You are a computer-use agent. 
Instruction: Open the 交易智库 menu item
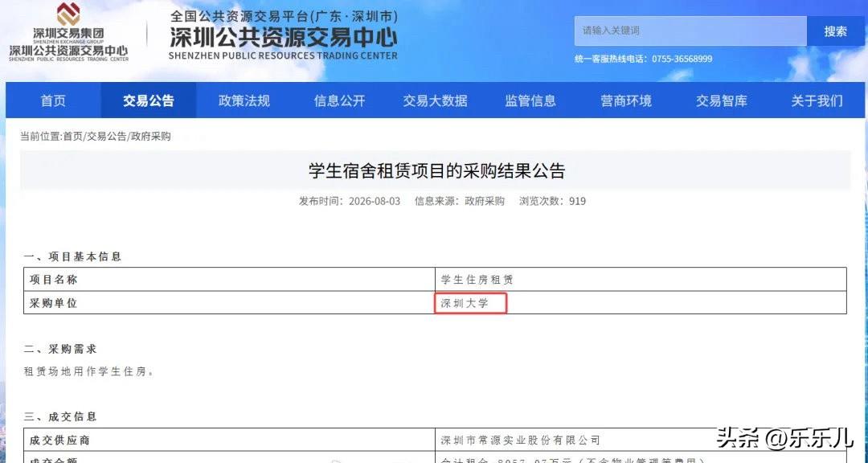[721, 100]
